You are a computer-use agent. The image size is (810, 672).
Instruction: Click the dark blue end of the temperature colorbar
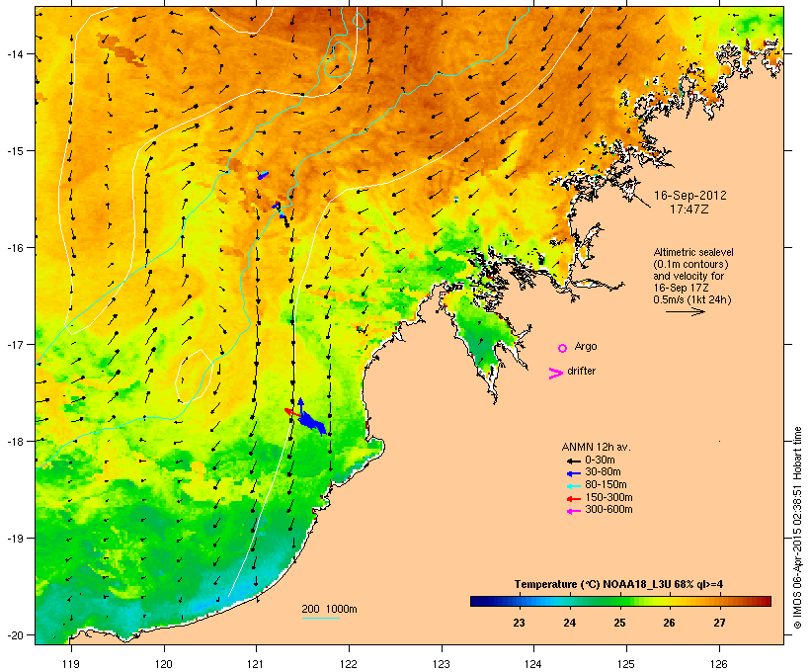click(478, 601)
